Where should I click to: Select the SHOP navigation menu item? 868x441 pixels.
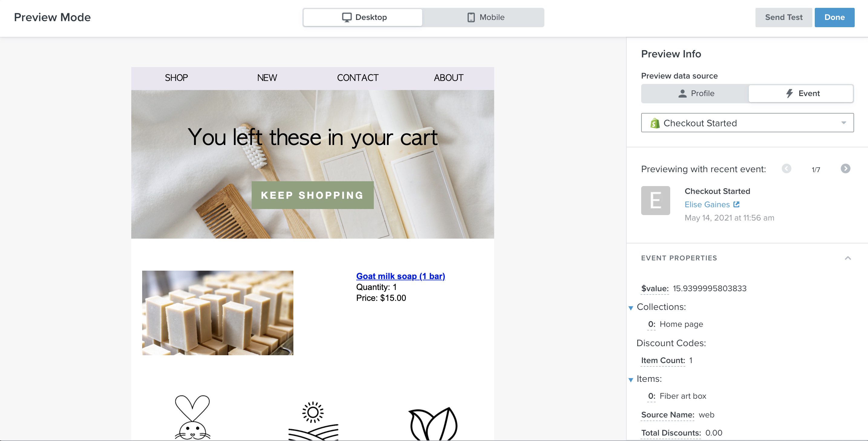coord(176,77)
